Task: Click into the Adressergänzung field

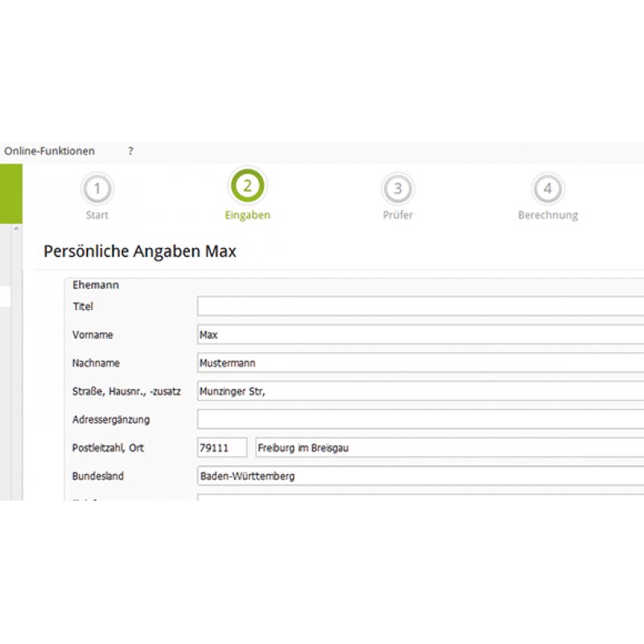Action: click(362, 419)
